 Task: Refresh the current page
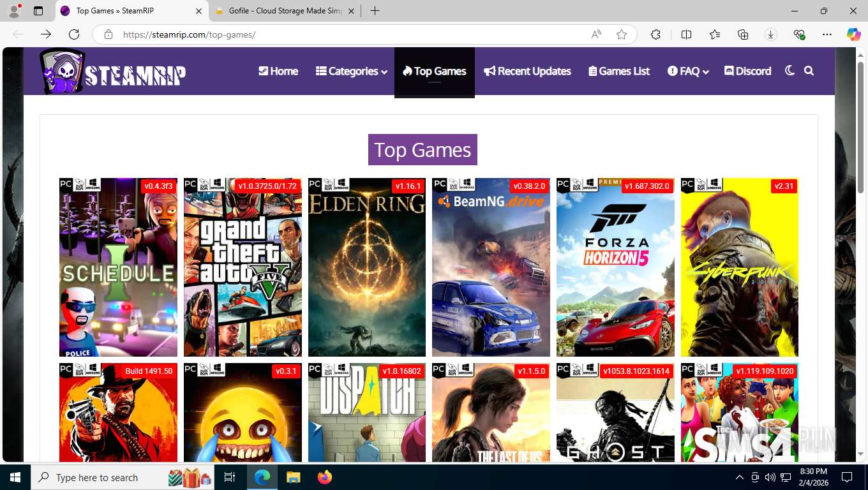(x=74, y=34)
